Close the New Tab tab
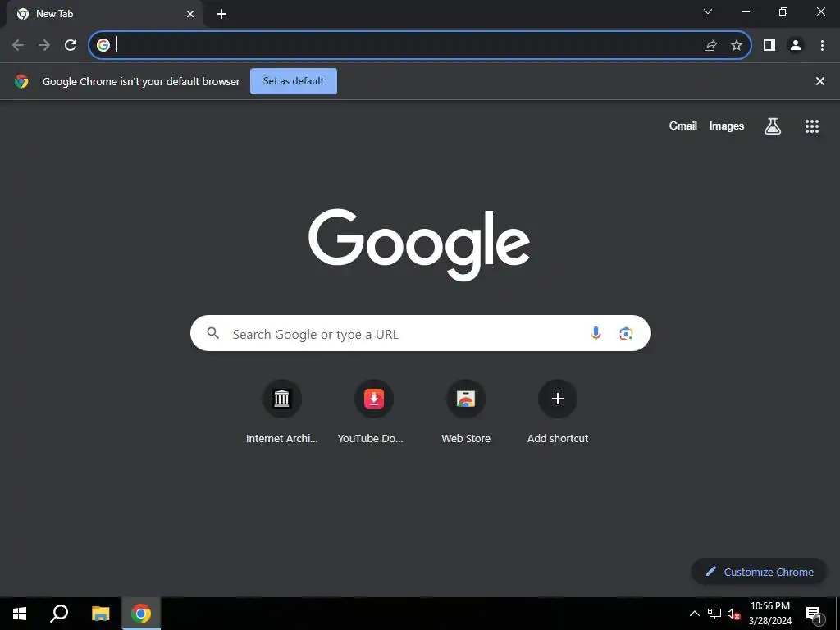 click(x=190, y=14)
